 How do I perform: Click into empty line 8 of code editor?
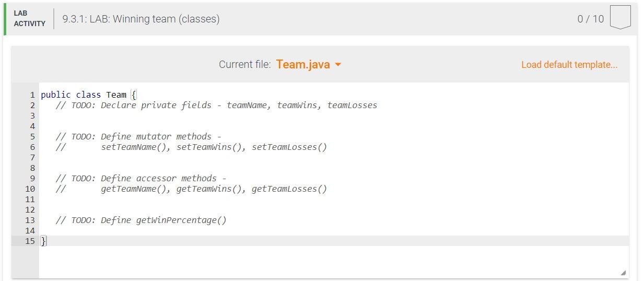click(x=334, y=168)
